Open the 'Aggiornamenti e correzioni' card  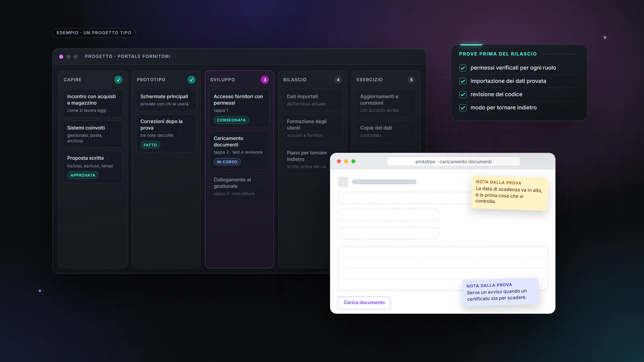coord(386,103)
